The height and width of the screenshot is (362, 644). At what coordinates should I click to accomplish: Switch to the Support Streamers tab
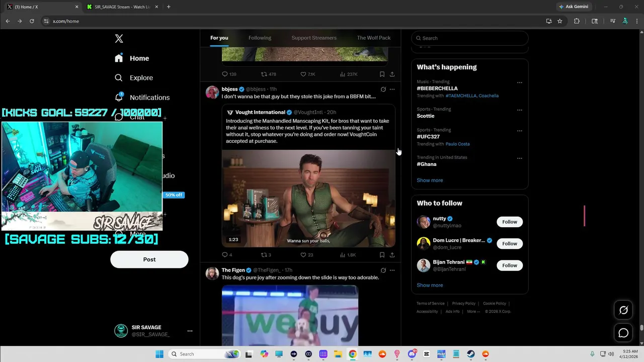pos(314,38)
